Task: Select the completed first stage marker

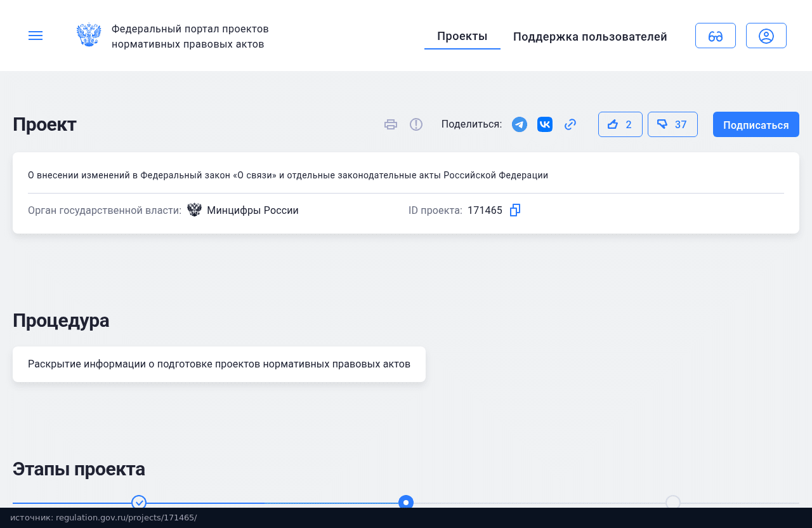Action: (x=139, y=503)
